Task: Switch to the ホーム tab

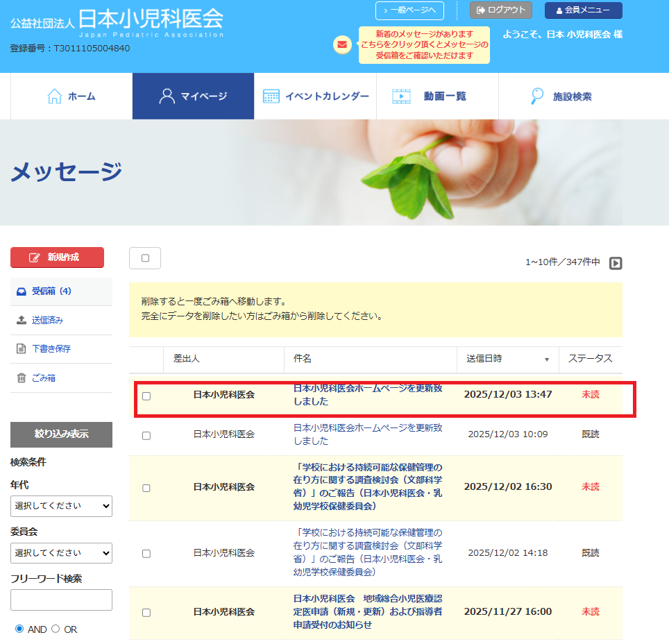Action: (x=71, y=96)
